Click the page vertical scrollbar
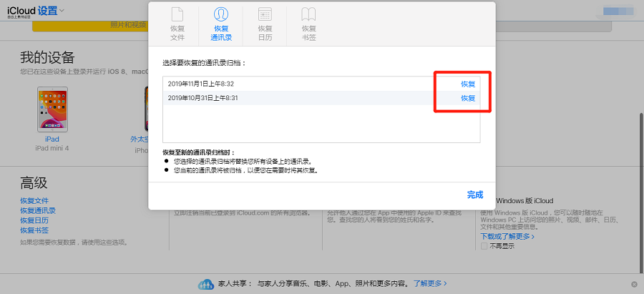Viewport: 644px width, 294px height. [x=640, y=192]
